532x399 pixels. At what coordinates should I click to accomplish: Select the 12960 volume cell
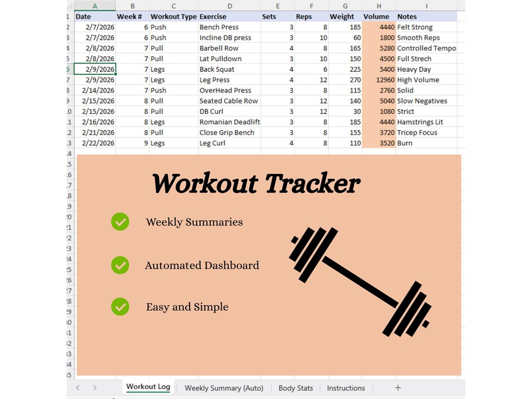379,80
